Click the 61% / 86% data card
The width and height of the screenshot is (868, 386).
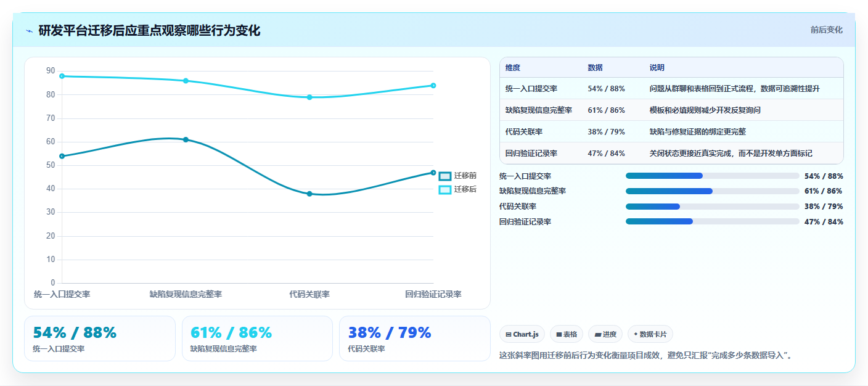point(257,339)
